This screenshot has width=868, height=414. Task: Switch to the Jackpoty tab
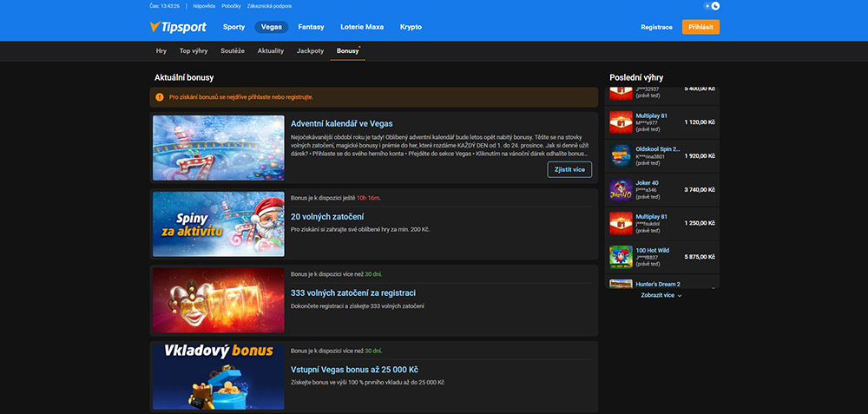pos(310,51)
